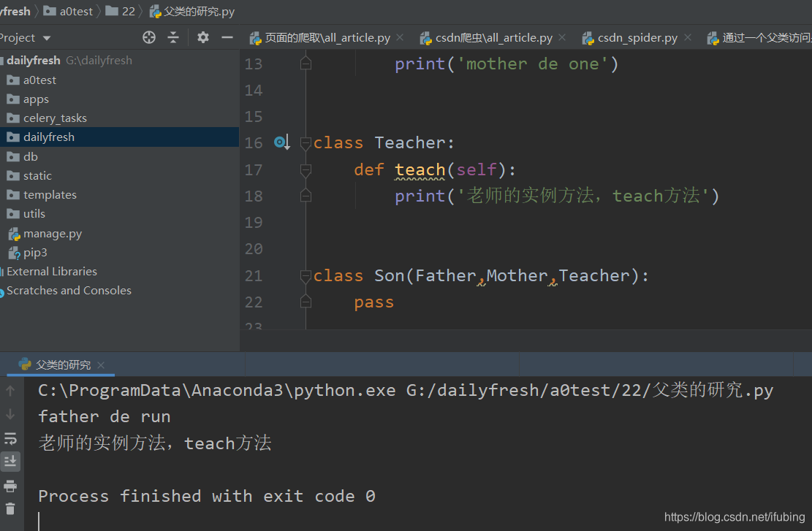Switch to csdn爬虫\all_article.py tab
This screenshot has width=812, height=531.
pos(493,38)
